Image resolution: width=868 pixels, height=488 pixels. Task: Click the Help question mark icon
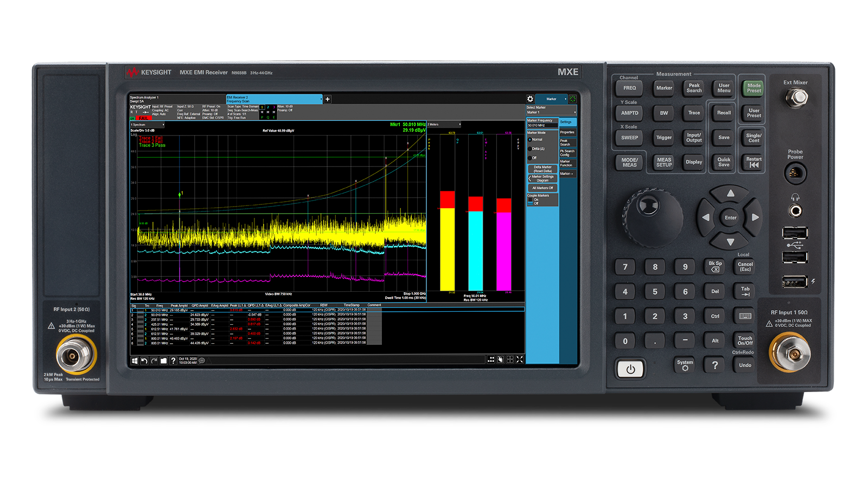(174, 360)
